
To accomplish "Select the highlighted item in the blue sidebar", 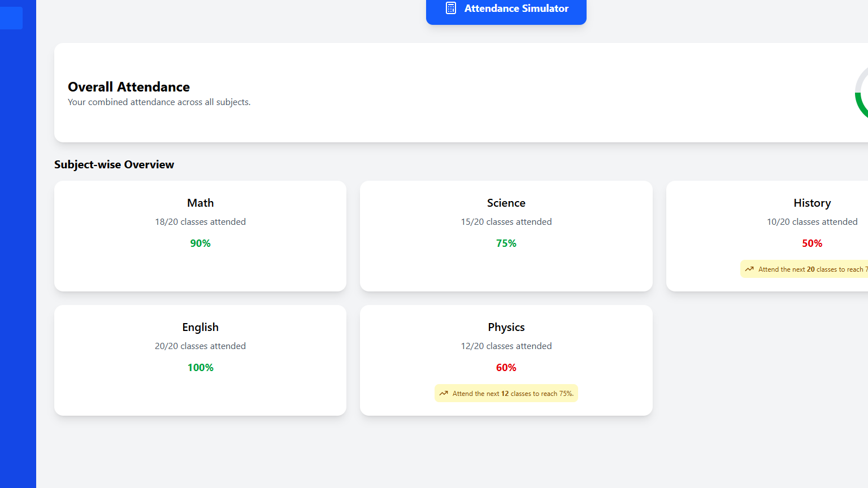I will (11, 18).
